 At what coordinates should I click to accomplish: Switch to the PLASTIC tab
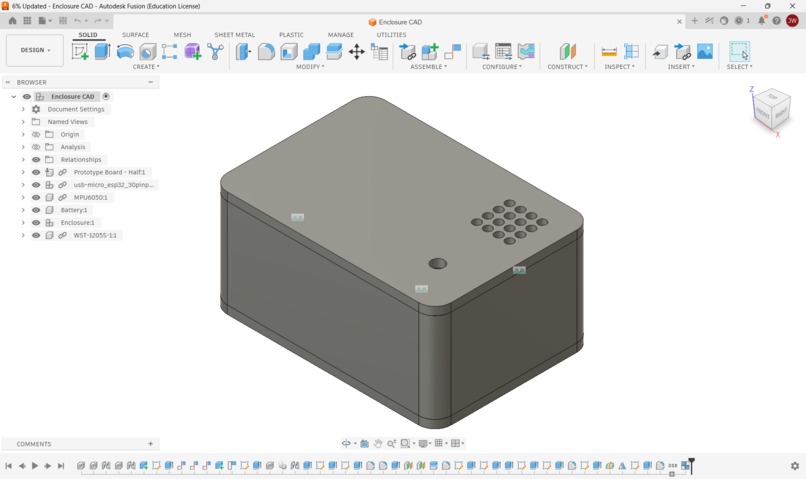[x=291, y=35]
